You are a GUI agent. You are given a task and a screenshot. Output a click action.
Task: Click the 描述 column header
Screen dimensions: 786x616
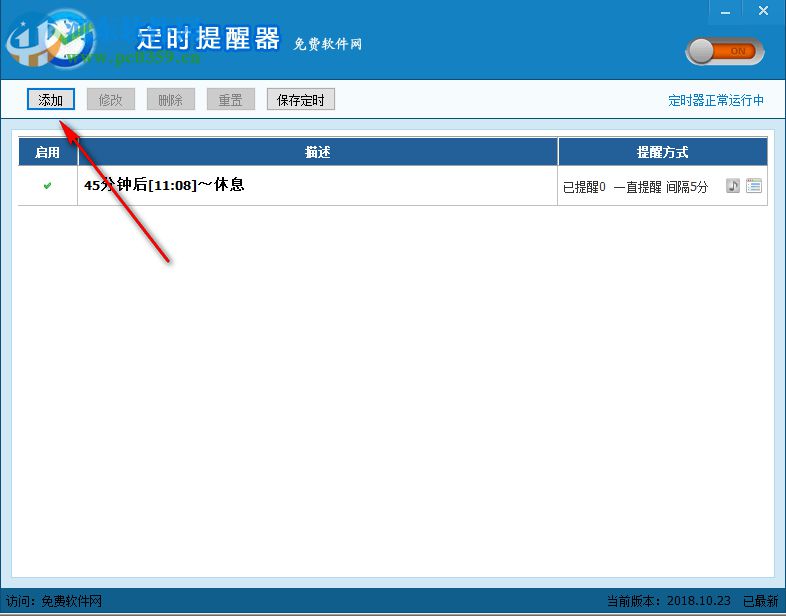click(x=318, y=152)
